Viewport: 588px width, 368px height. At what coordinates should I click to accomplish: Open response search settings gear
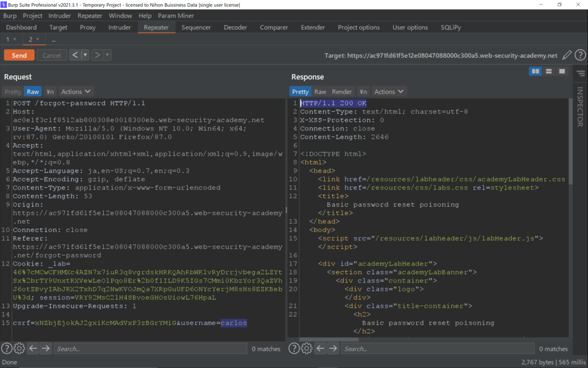[307, 348]
